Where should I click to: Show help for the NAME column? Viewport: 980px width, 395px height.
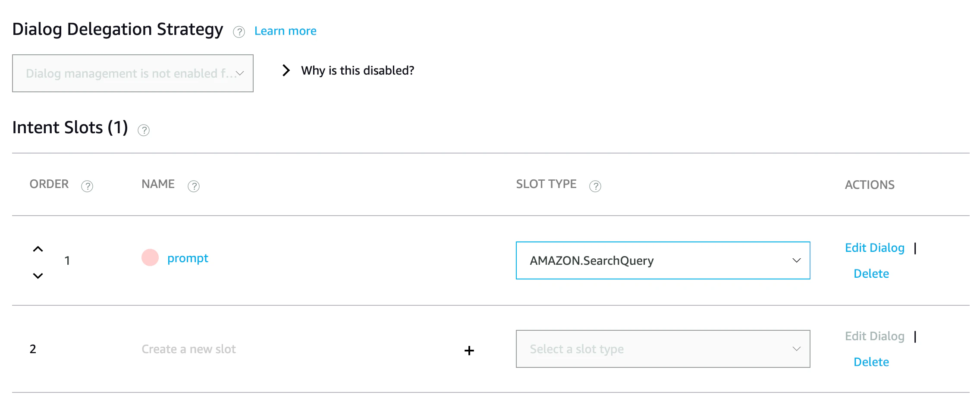point(194,186)
